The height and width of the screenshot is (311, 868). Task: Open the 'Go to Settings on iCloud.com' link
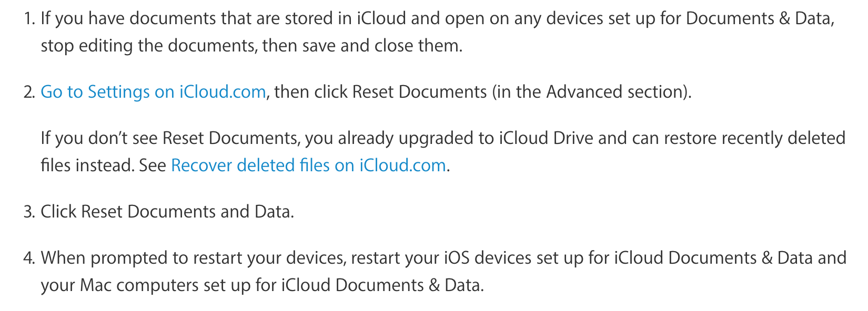pos(153,92)
